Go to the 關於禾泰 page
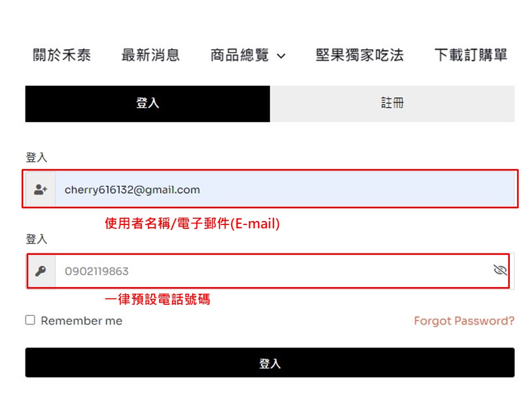The height and width of the screenshot is (399, 532). [62, 55]
